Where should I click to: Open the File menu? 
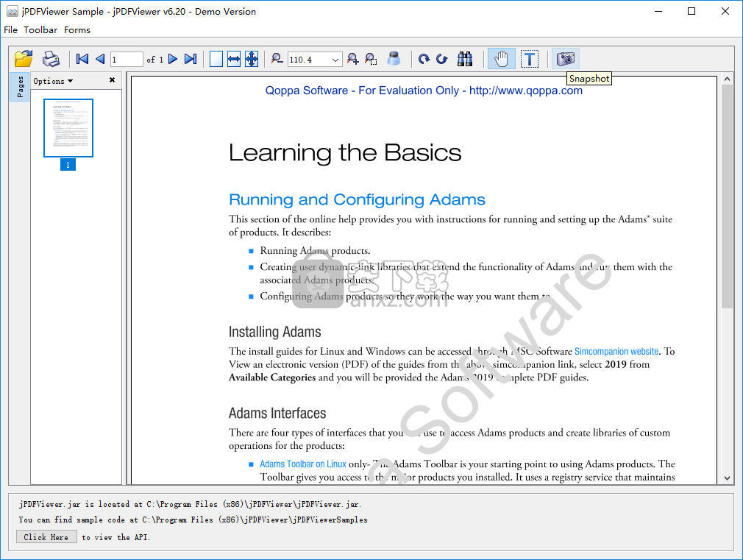(10, 30)
